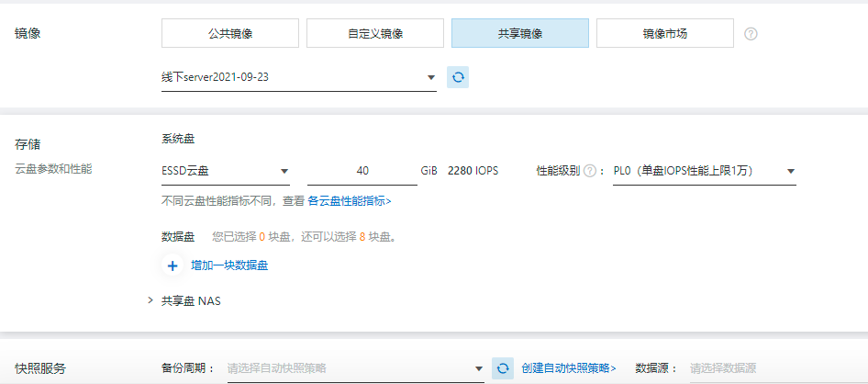
Task: Click the plus icon to add data disk
Action: 172,265
